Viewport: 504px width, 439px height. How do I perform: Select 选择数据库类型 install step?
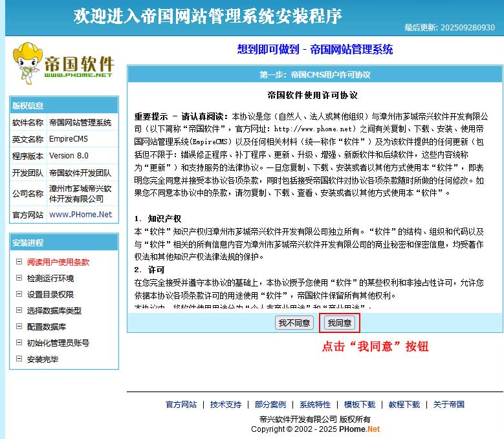54,311
